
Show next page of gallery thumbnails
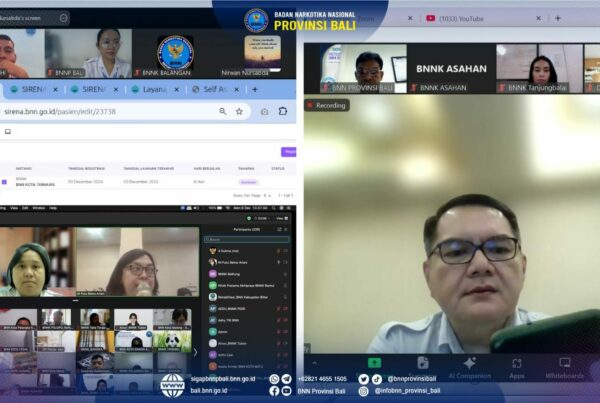point(196,352)
